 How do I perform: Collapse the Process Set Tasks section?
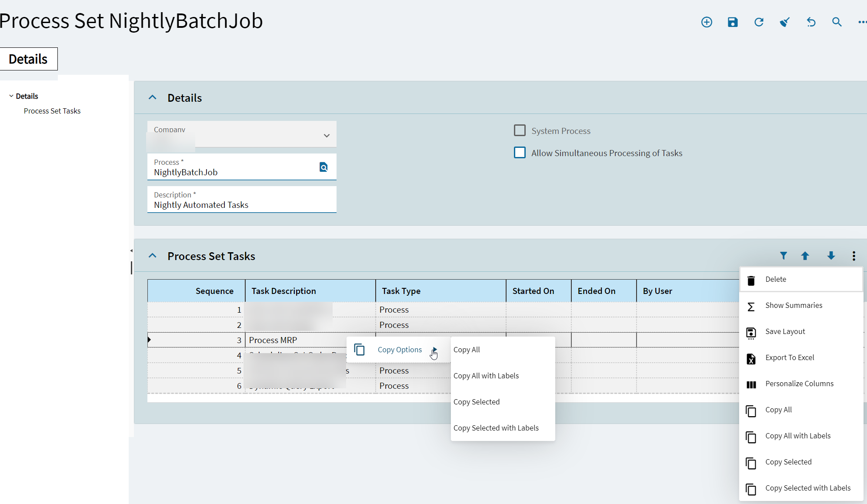(x=152, y=256)
